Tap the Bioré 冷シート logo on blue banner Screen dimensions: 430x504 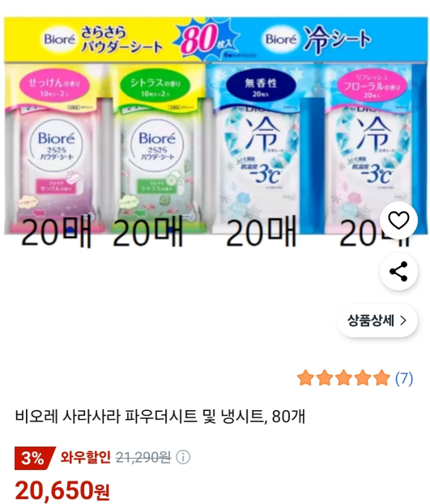[x=318, y=39]
